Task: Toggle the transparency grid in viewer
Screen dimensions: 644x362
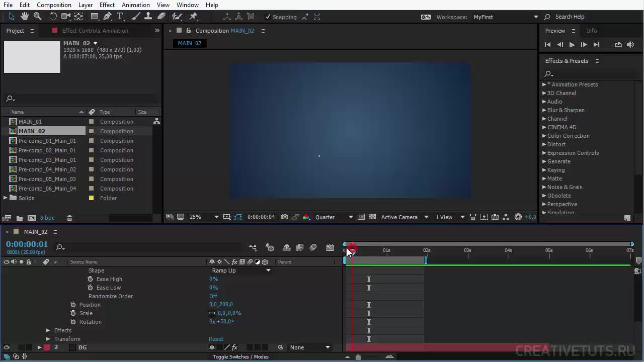Action: point(372,217)
